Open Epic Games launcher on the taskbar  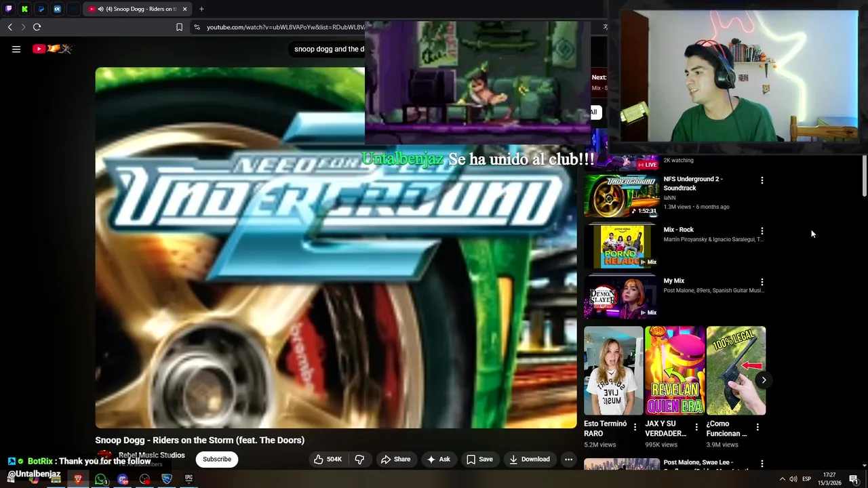tap(189, 479)
